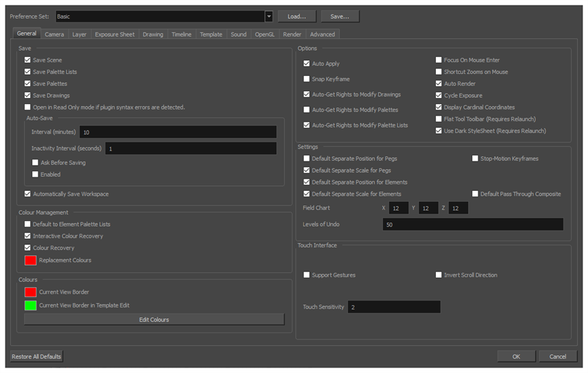Enable Default Pass Through Composite checkbox

[x=475, y=194]
